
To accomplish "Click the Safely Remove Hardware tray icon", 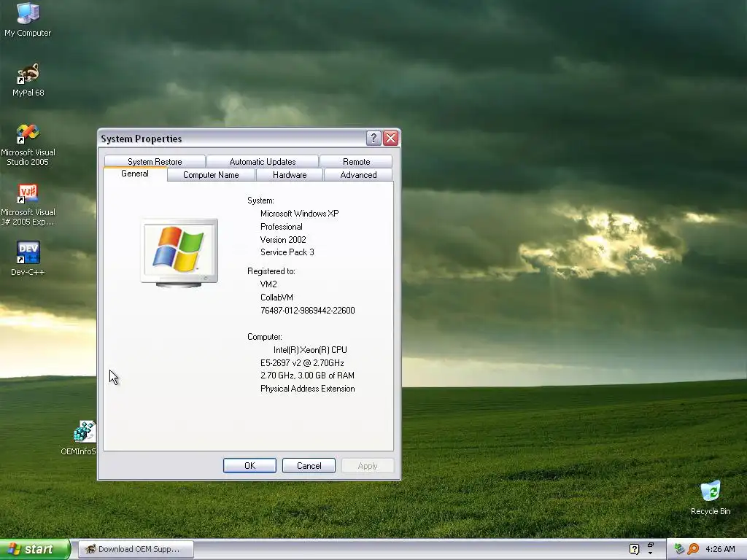I will click(x=679, y=549).
